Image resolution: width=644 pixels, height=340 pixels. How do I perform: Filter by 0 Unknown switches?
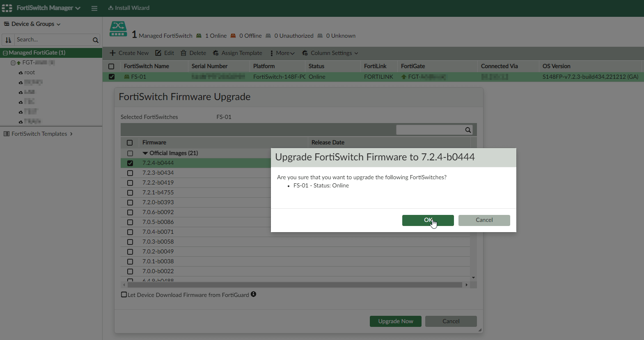tap(336, 36)
